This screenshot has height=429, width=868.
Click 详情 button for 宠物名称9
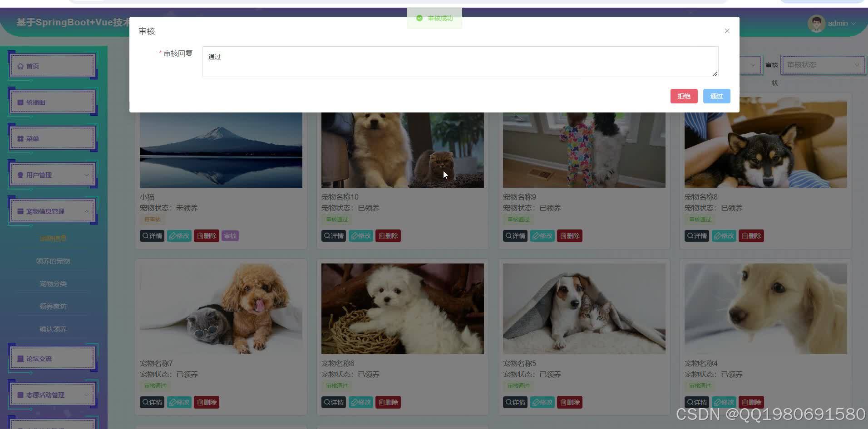[515, 236]
